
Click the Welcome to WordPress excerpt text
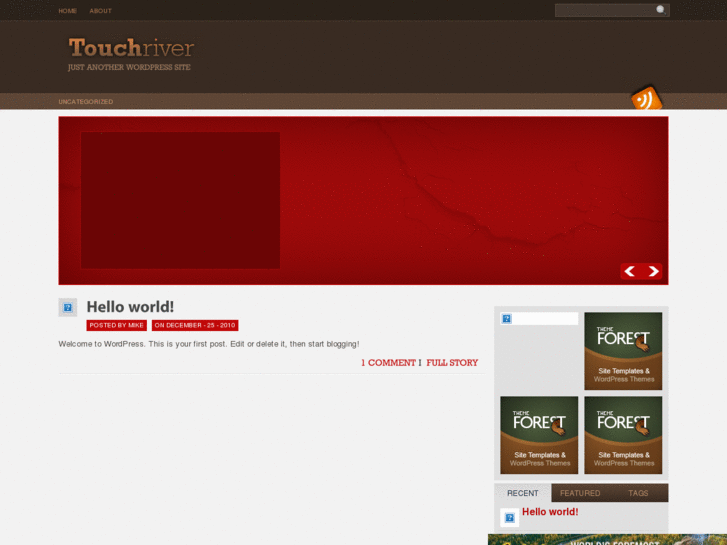tap(209, 344)
